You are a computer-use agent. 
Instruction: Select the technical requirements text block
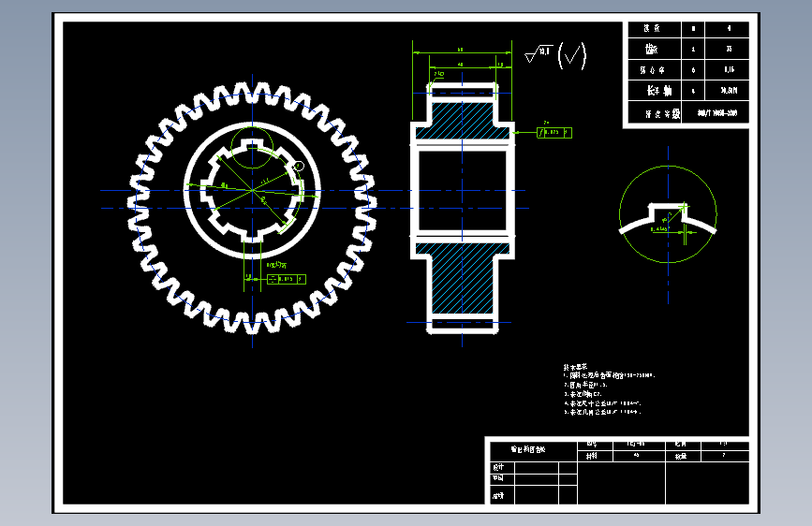(x=610, y=389)
